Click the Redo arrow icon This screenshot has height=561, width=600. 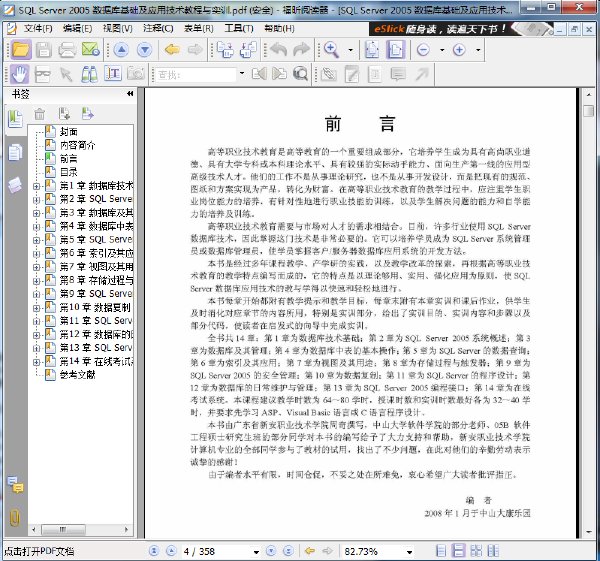click(x=302, y=49)
